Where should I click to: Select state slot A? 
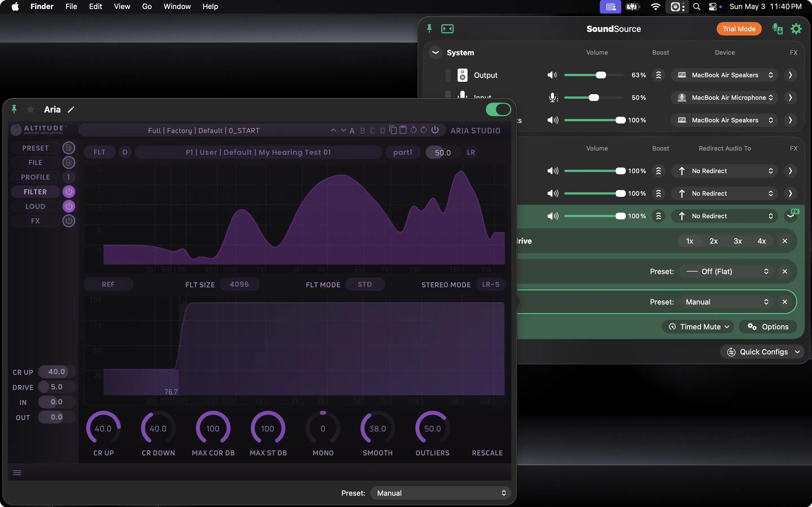(x=352, y=131)
